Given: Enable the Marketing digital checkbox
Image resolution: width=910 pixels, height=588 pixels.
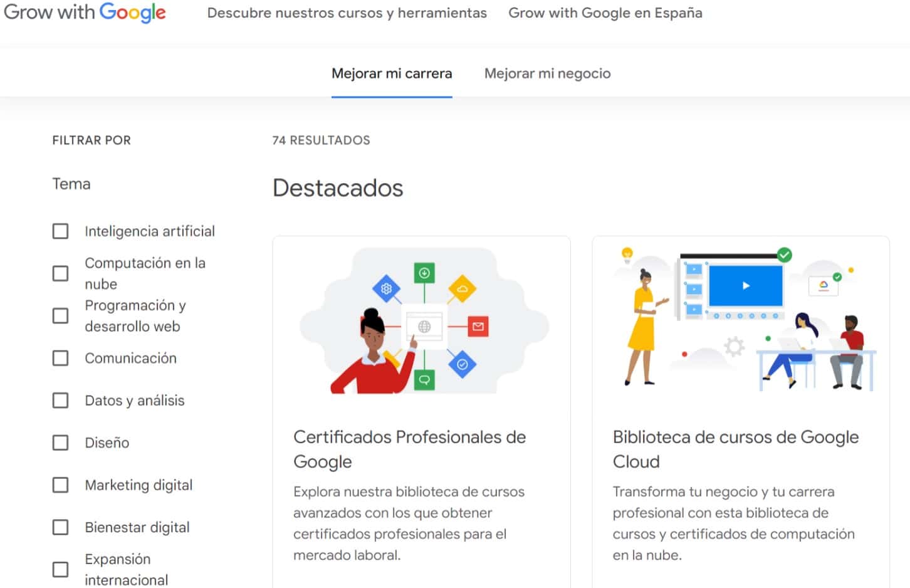Looking at the screenshot, I should click(x=60, y=485).
